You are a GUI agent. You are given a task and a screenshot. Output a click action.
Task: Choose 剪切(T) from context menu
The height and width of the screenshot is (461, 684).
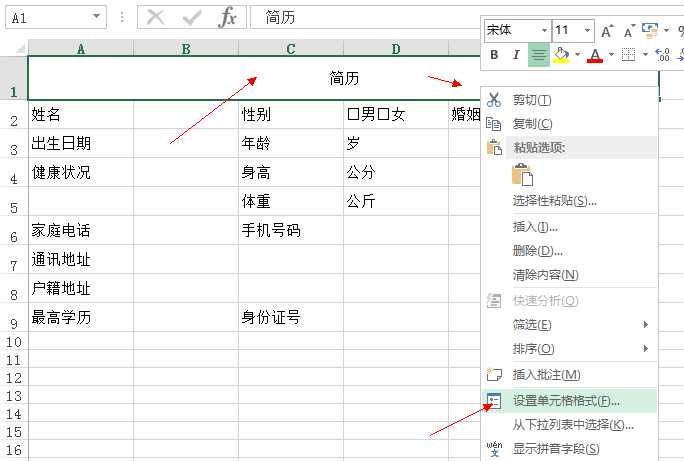coord(570,100)
